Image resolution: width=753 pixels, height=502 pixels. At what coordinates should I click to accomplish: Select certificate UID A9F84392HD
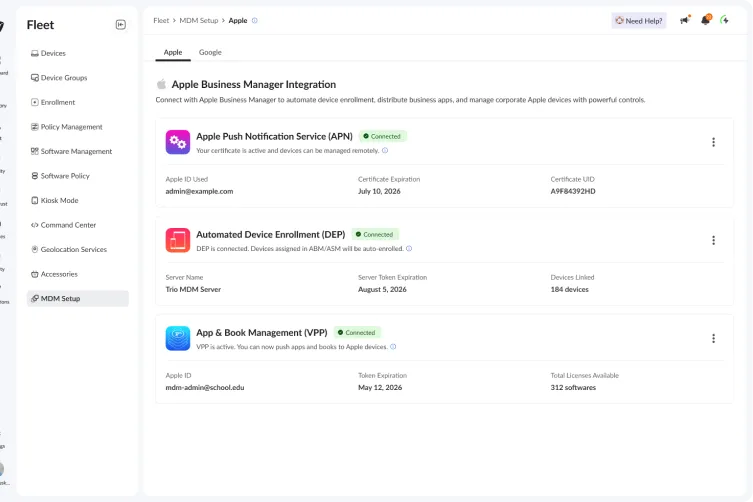(573, 191)
